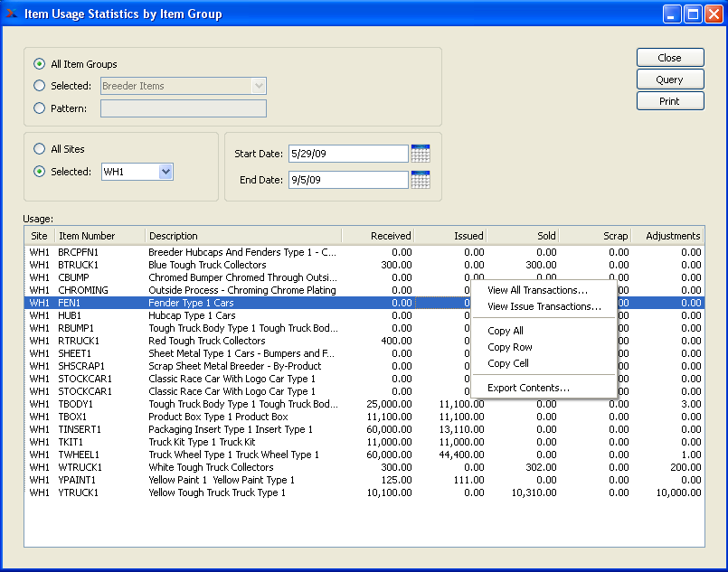Sort by the Received column header

[x=378, y=236]
